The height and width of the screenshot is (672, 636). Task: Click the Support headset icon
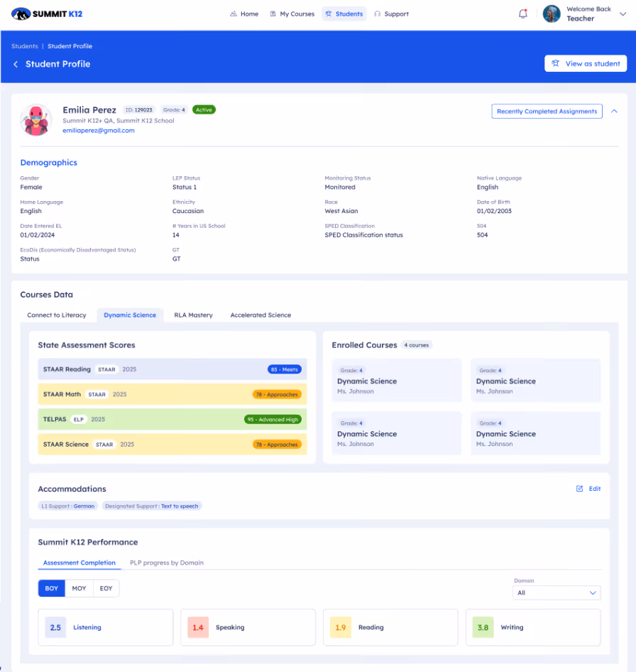pos(378,13)
